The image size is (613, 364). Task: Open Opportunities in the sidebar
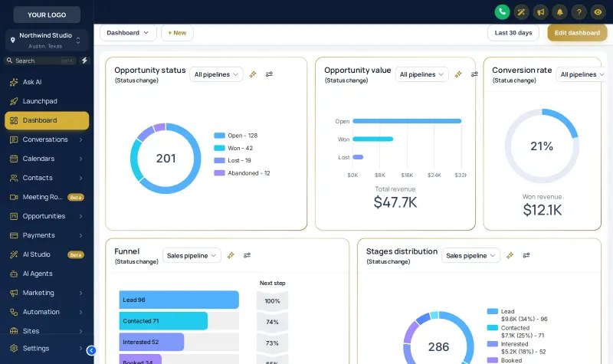click(x=47, y=216)
